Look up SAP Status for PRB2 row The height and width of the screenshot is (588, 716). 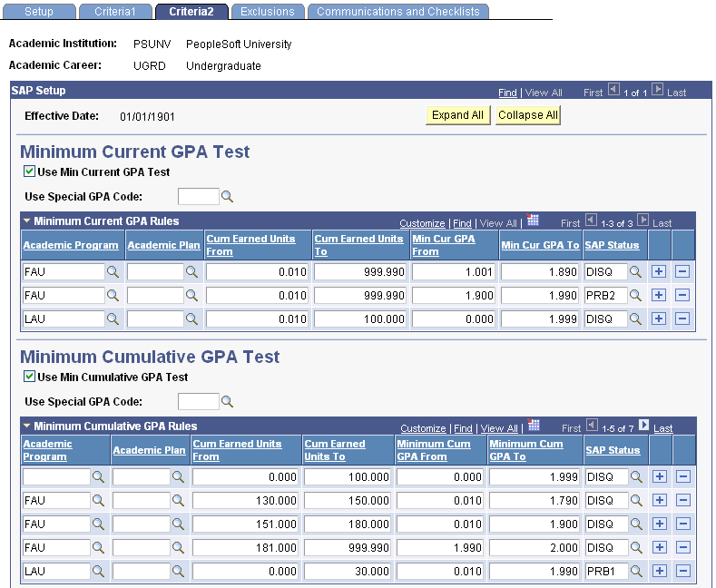point(635,295)
